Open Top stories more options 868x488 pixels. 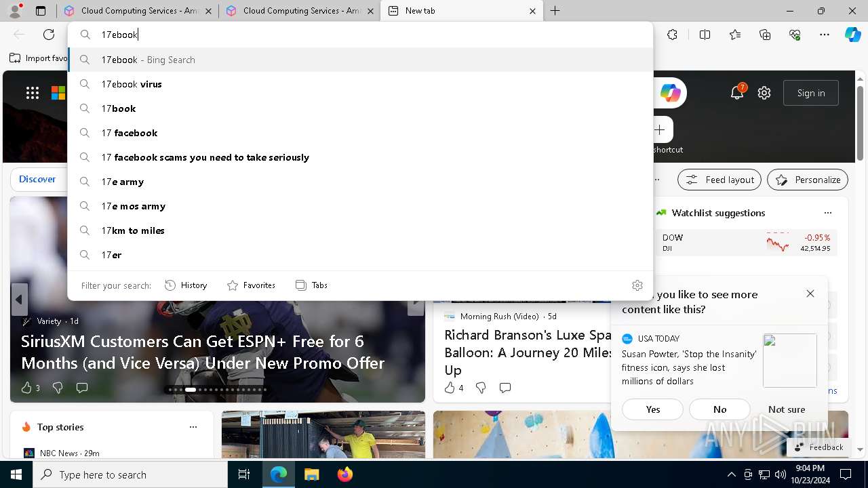coord(193,427)
